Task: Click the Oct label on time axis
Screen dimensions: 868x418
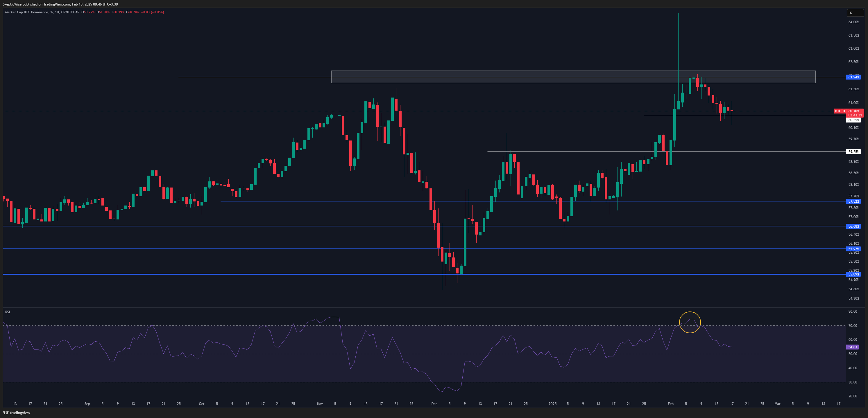Action: [201, 403]
